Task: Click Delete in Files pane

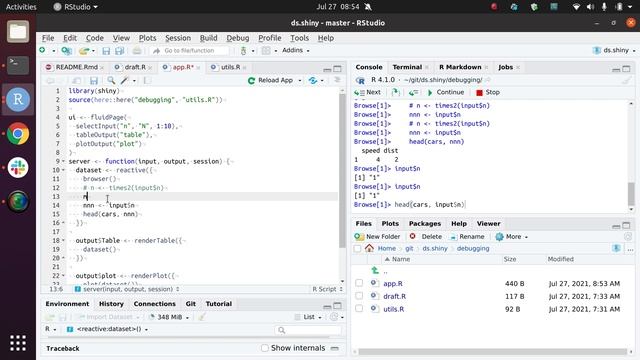Action: coord(426,236)
